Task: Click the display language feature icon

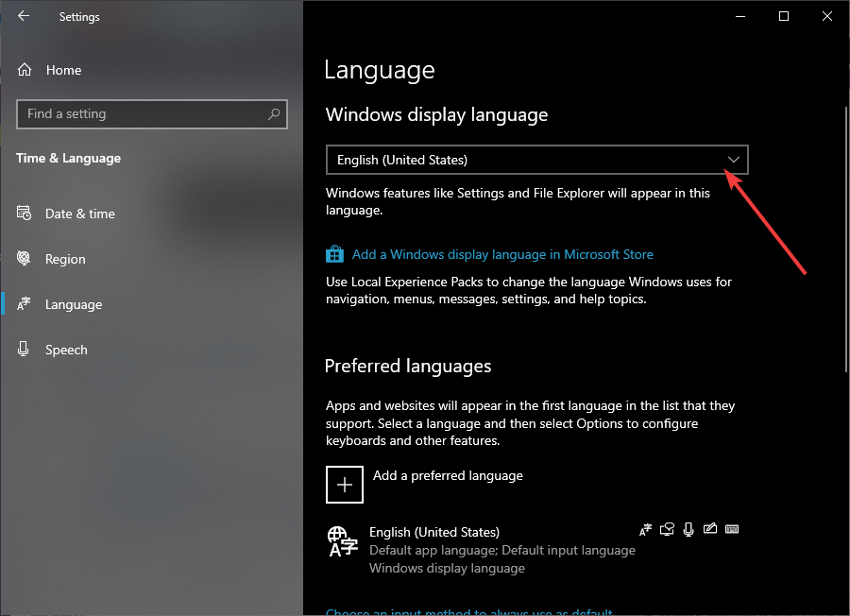Action: click(x=645, y=529)
